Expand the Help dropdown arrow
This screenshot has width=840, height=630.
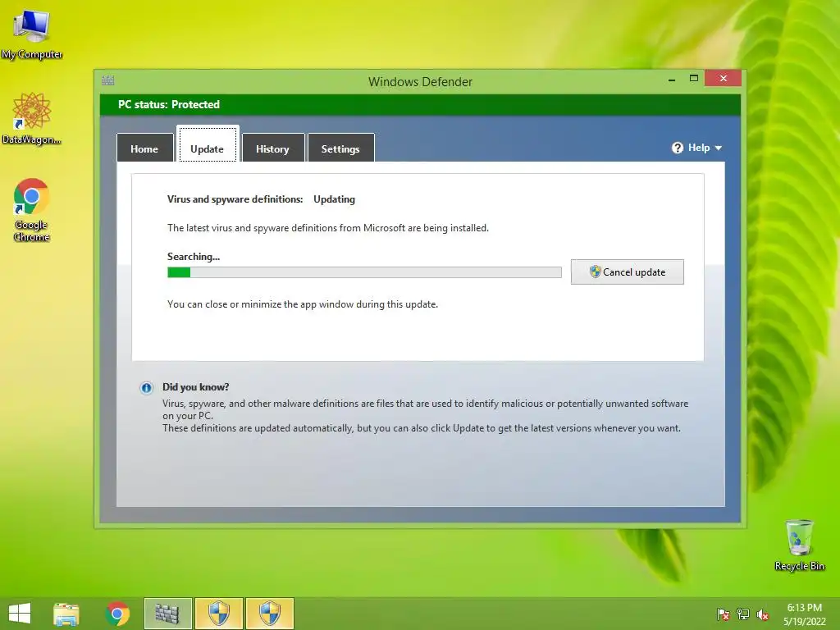719,148
